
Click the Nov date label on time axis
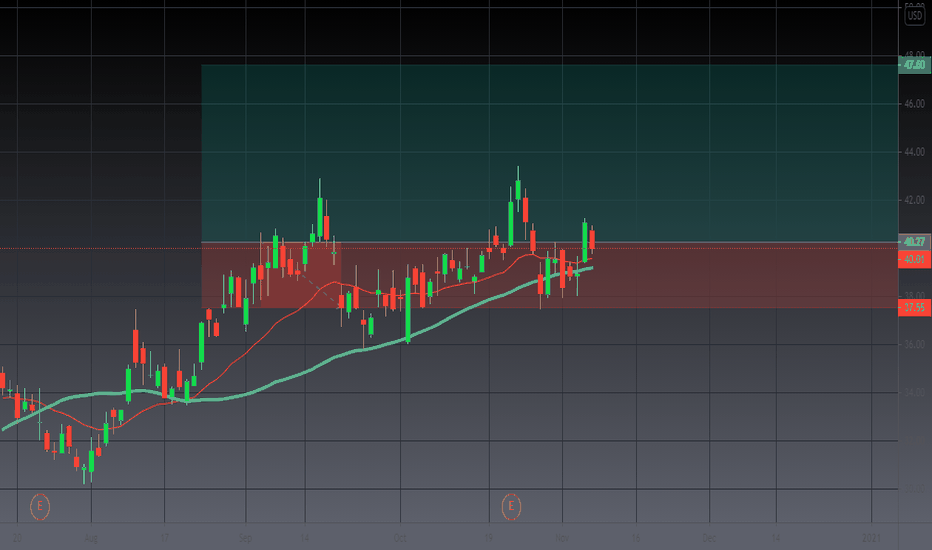tap(562, 538)
